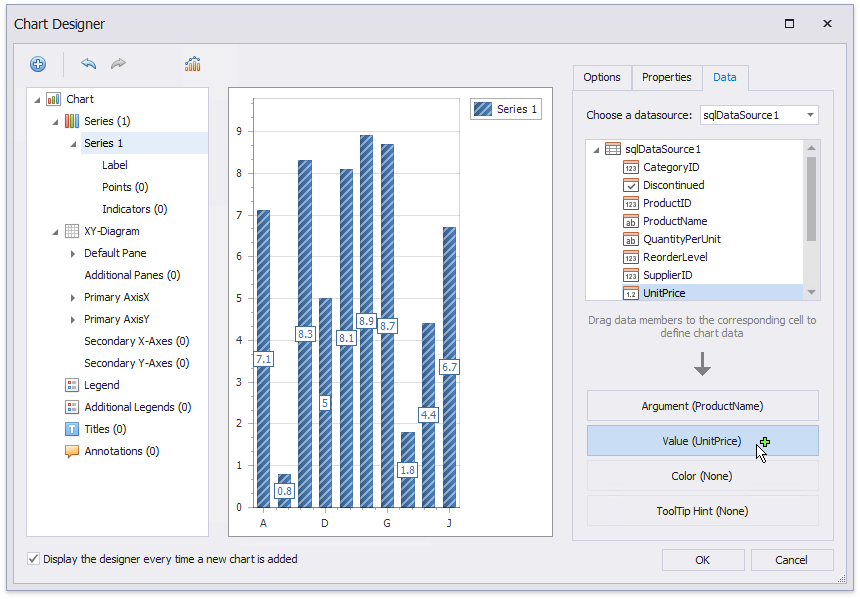Click the XY-Diagram grid icon

[72, 231]
